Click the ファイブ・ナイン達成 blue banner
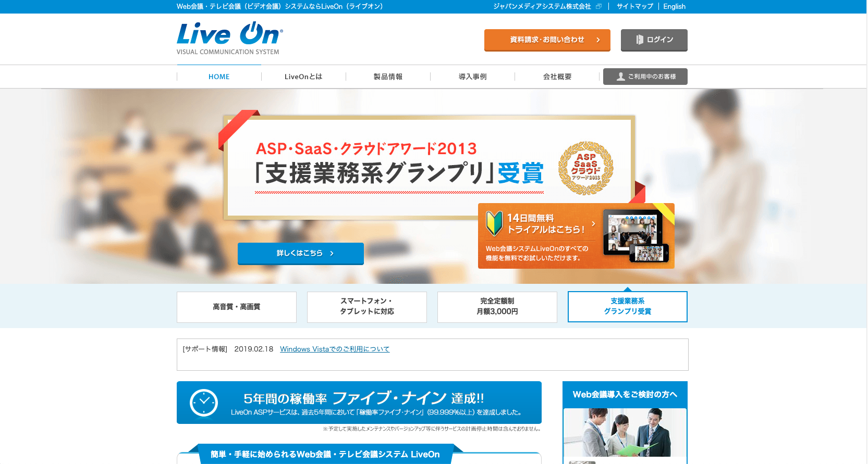Viewport: 868px width, 464px height. pos(359,403)
